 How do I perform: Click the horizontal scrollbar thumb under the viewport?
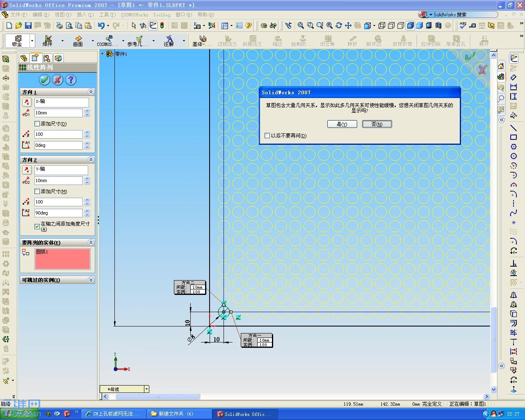[x=157, y=397]
